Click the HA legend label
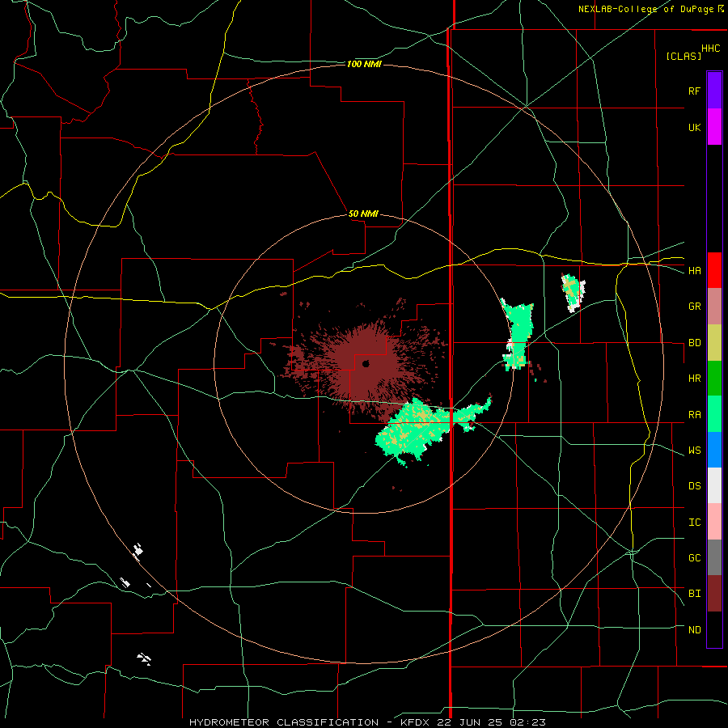The height and width of the screenshot is (728, 728). (x=694, y=271)
